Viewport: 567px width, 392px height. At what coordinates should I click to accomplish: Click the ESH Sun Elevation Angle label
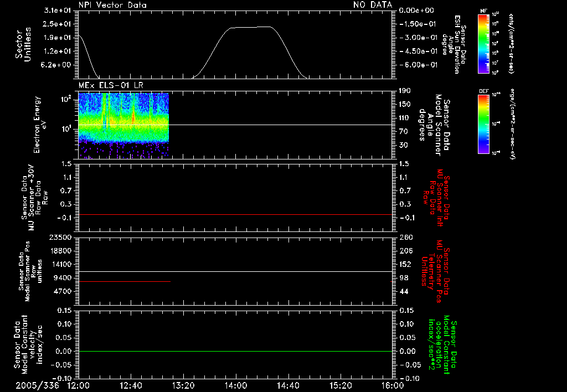coord(454,44)
